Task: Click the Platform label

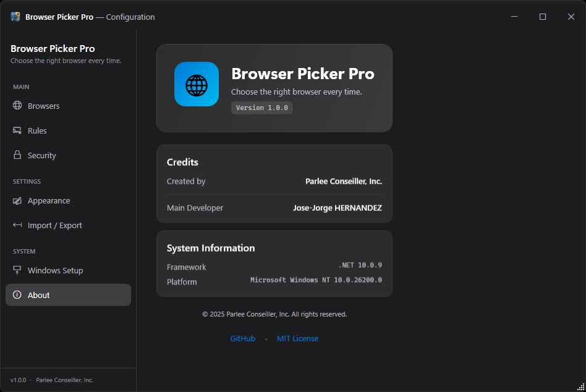Action: pyautogui.click(x=182, y=282)
